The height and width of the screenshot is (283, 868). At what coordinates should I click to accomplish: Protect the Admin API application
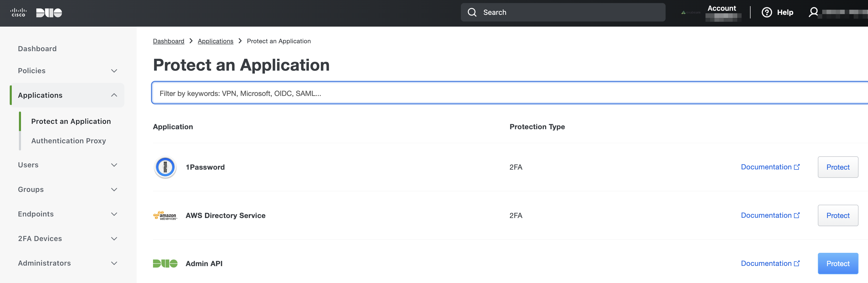point(838,264)
